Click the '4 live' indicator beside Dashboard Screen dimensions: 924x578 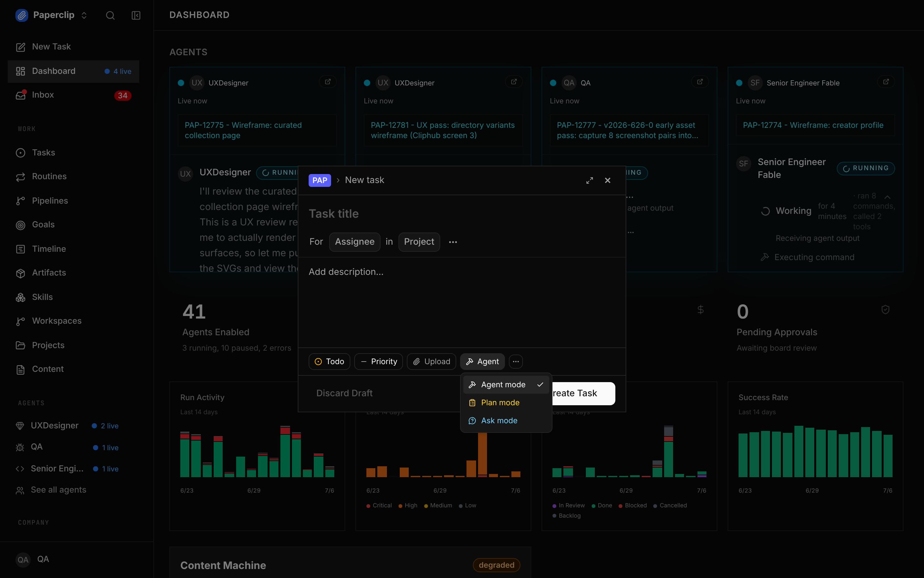point(118,72)
